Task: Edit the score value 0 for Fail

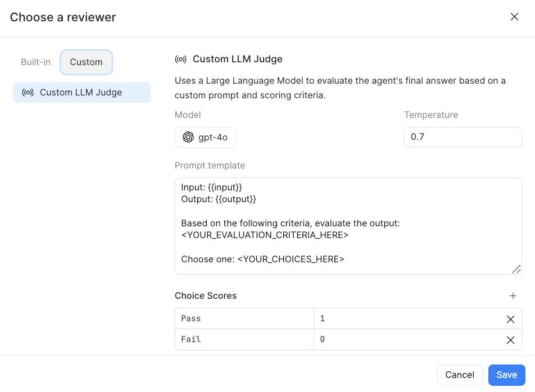Action: pyautogui.click(x=405, y=339)
